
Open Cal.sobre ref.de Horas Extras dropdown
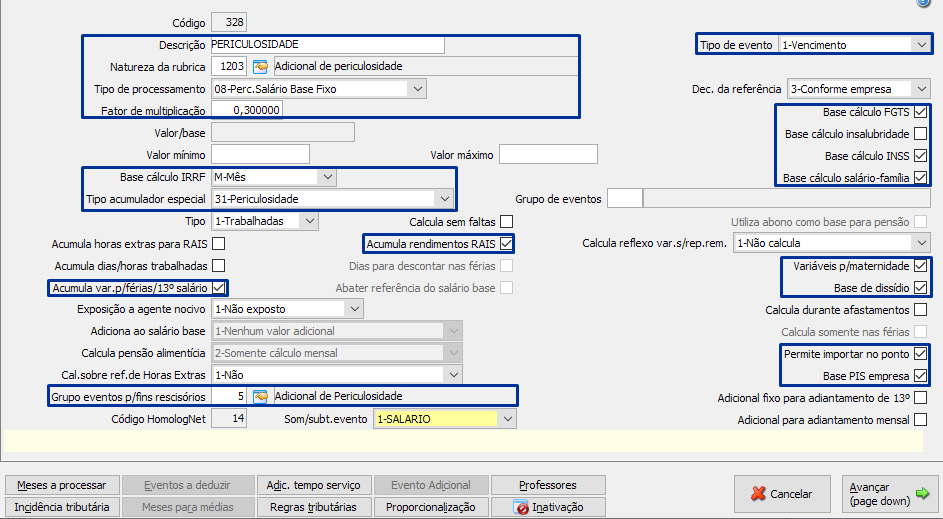[x=454, y=375]
